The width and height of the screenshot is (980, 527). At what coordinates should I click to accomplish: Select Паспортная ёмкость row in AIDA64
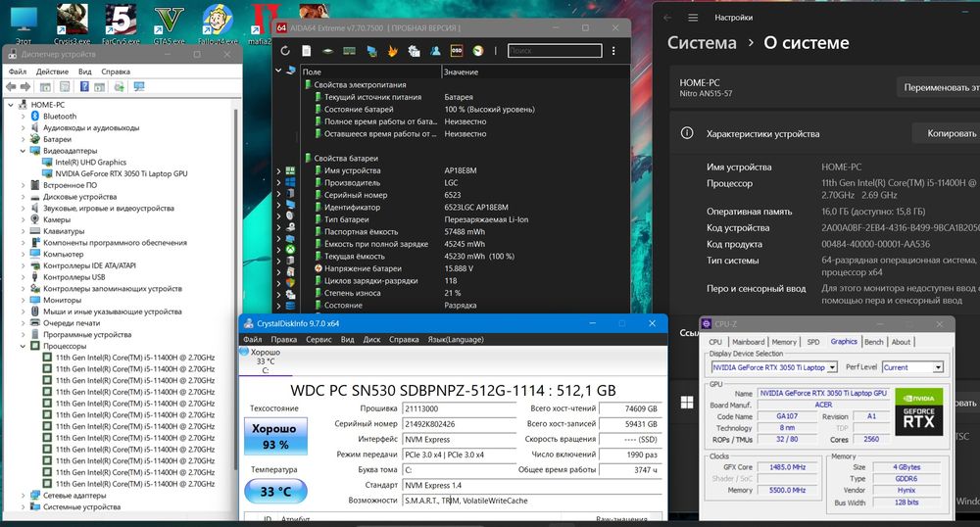pos(465,231)
